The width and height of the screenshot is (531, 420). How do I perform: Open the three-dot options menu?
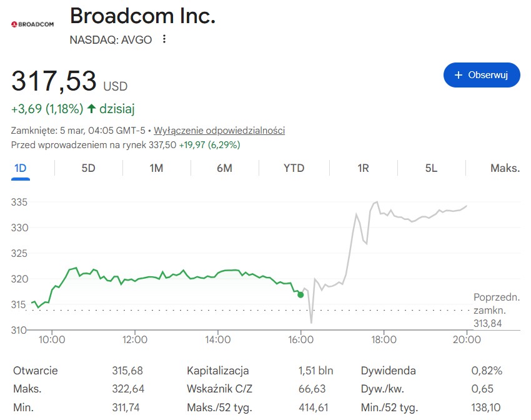tap(164, 39)
